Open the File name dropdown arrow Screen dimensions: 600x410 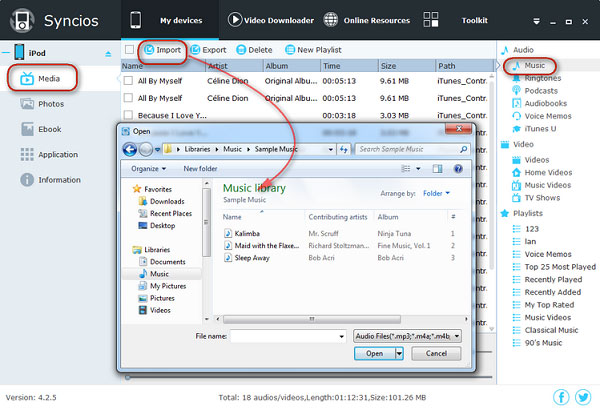(x=341, y=336)
